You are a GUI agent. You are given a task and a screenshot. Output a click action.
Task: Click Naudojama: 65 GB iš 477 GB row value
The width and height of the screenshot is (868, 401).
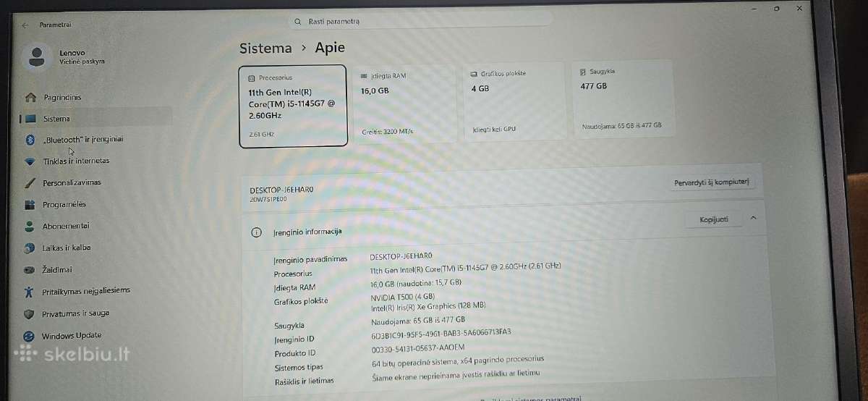point(418,319)
